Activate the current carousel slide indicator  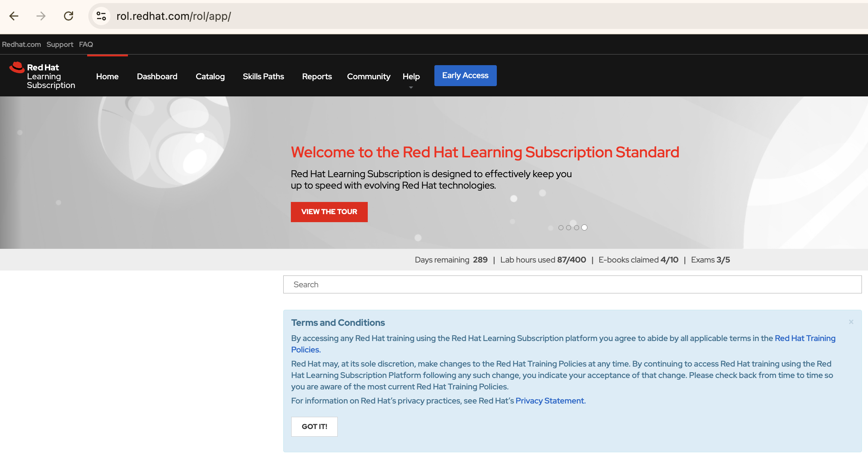(584, 227)
